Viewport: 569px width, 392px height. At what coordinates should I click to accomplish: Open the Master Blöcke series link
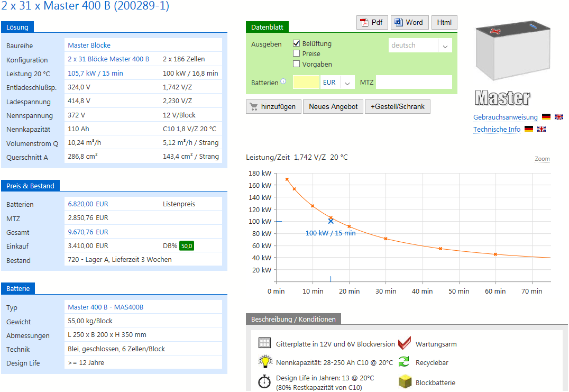click(89, 45)
